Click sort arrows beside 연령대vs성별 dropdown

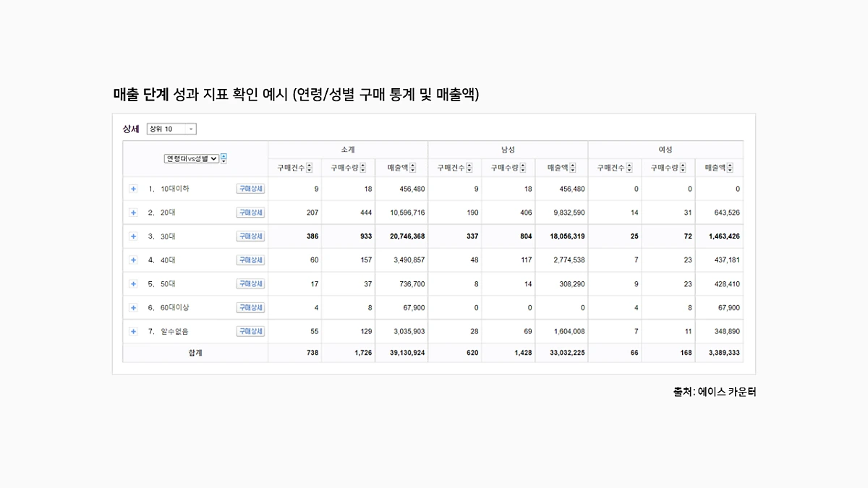click(224, 158)
